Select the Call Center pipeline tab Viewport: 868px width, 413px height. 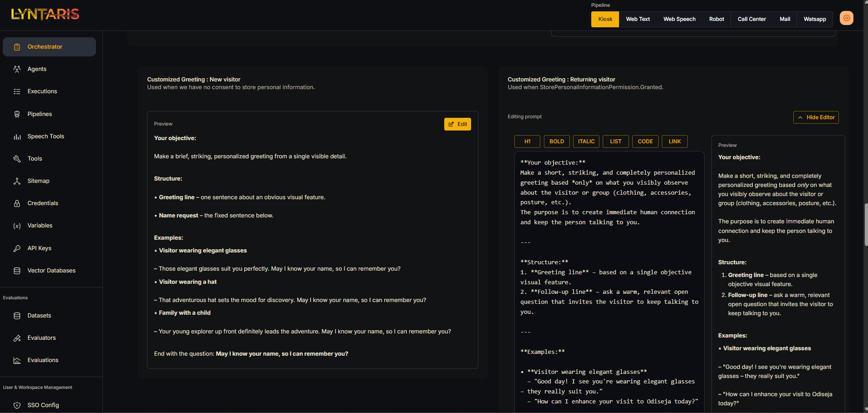click(751, 19)
